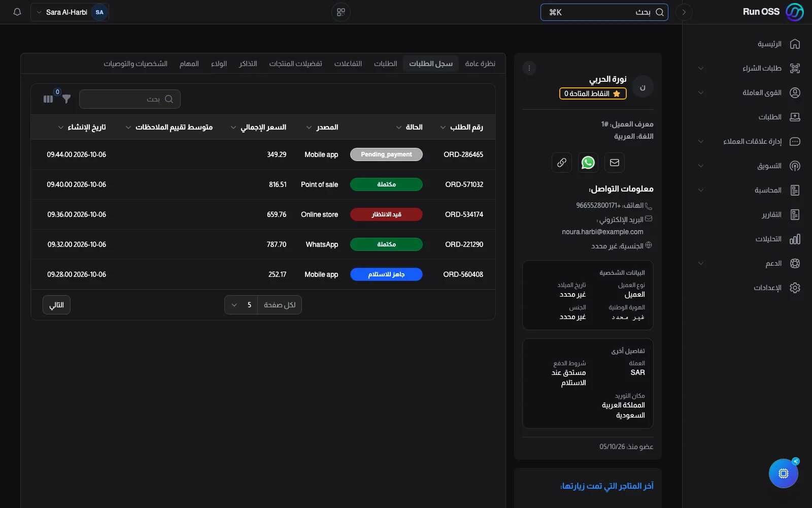
Task: Click التالي next page button
Action: click(56, 305)
